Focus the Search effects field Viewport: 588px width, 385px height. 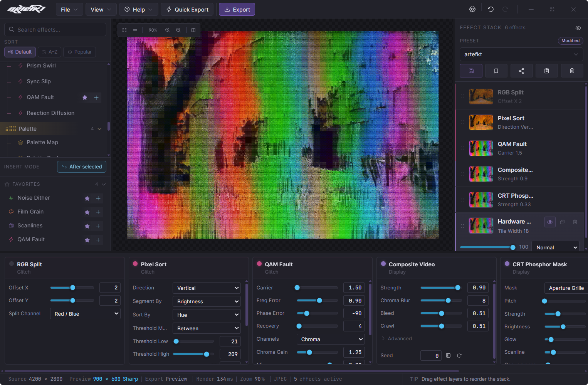pos(55,30)
